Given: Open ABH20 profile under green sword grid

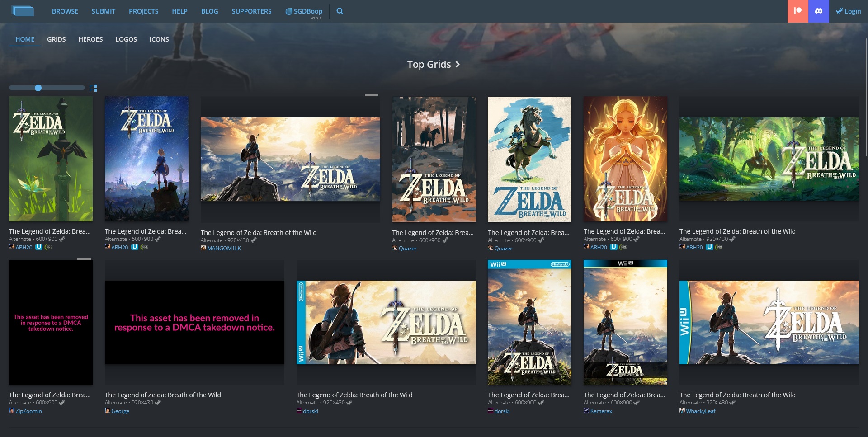Looking at the screenshot, I should point(24,247).
